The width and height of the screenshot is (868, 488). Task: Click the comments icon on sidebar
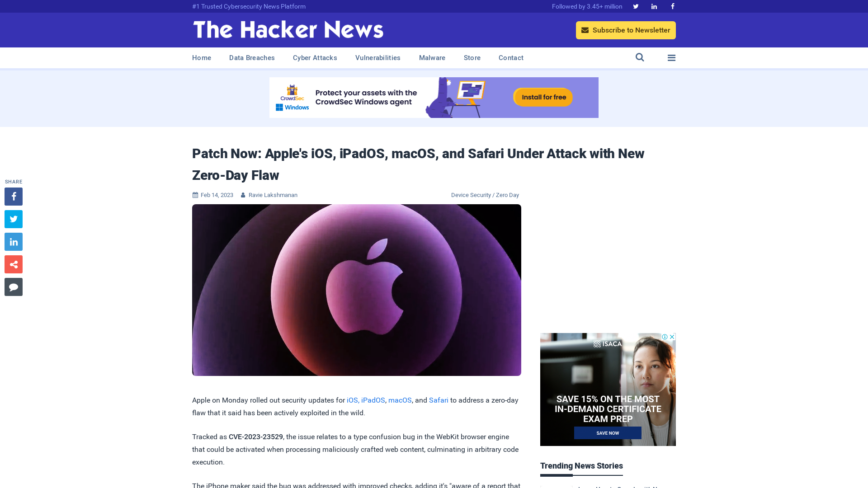pyautogui.click(x=13, y=286)
